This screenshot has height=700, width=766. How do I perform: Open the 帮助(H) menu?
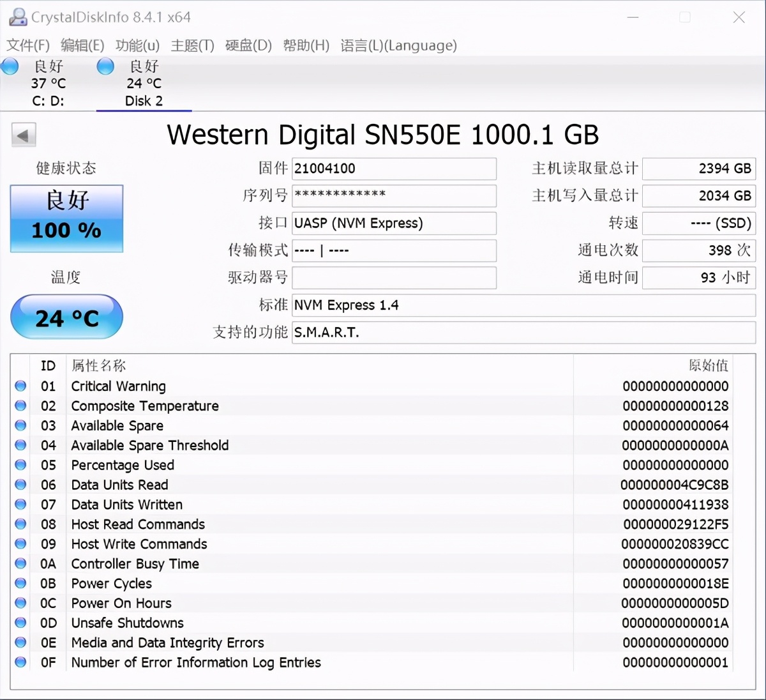coord(306,45)
